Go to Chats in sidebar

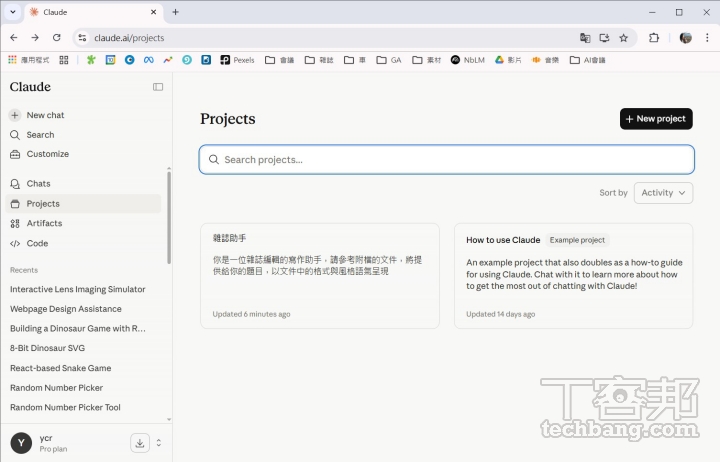pos(30,184)
